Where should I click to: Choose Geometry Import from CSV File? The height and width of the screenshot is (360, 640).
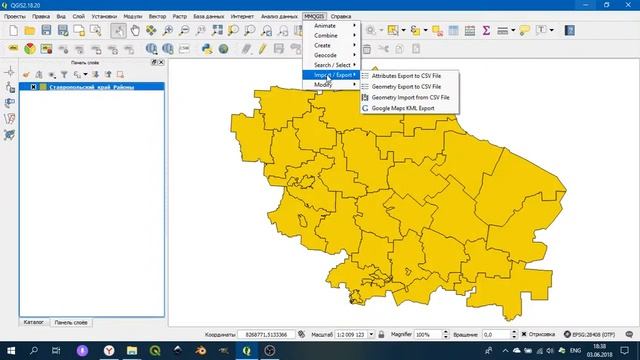click(409, 98)
